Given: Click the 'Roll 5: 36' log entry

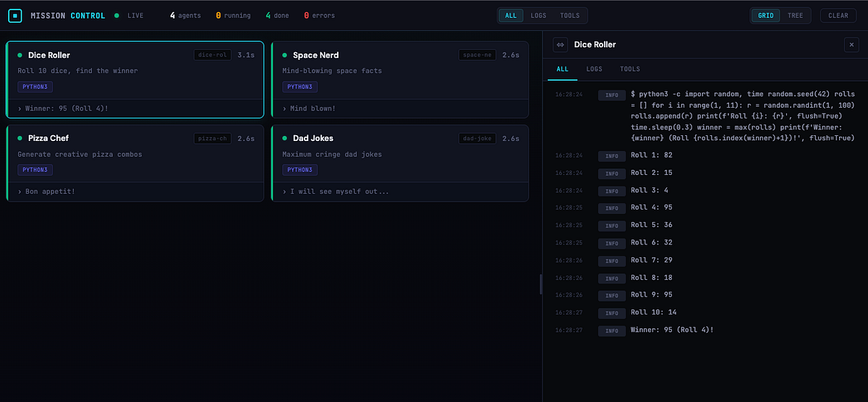Looking at the screenshot, I should [x=704, y=225].
